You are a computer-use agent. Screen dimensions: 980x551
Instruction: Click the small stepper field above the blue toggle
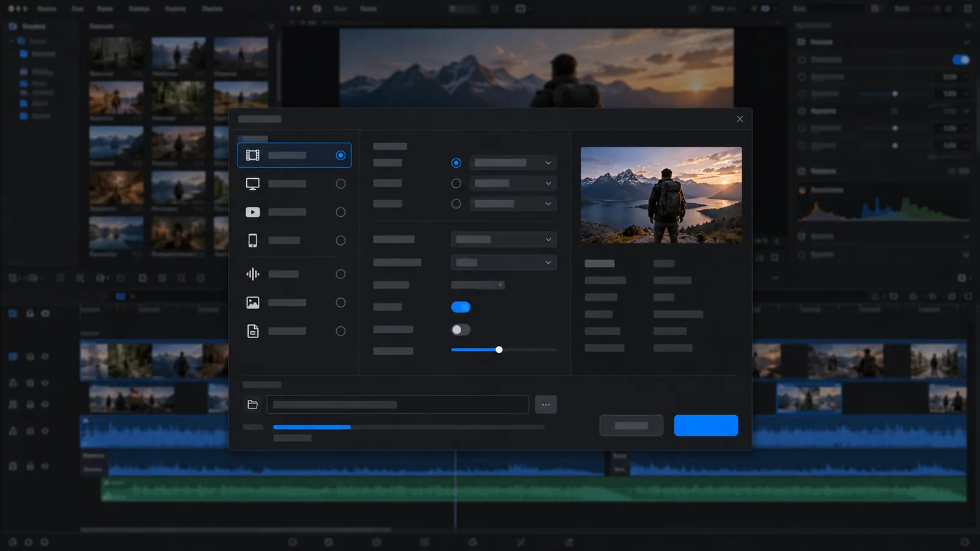(x=478, y=285)
